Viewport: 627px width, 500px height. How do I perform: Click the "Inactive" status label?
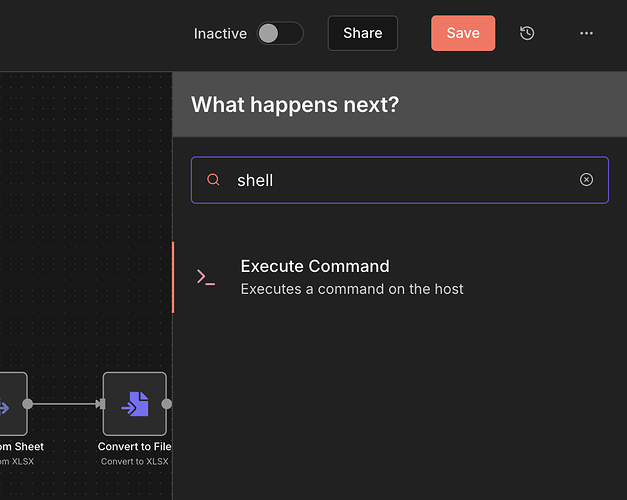tap(220, 33)
